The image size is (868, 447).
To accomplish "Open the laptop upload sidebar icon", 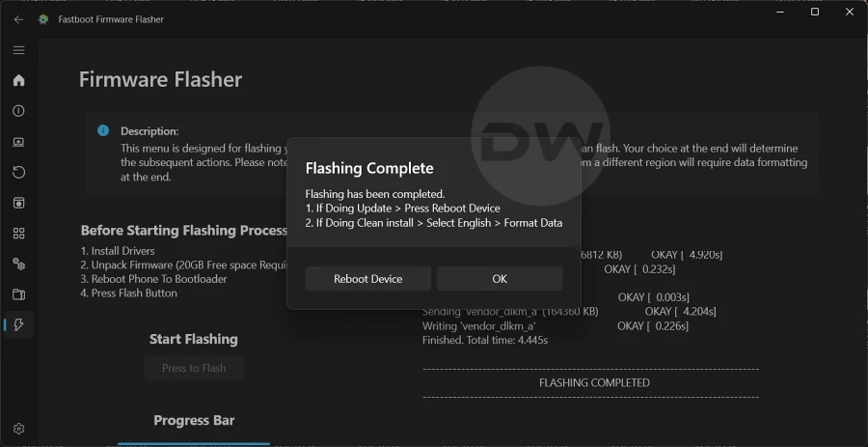I will (x=19, y=142).
